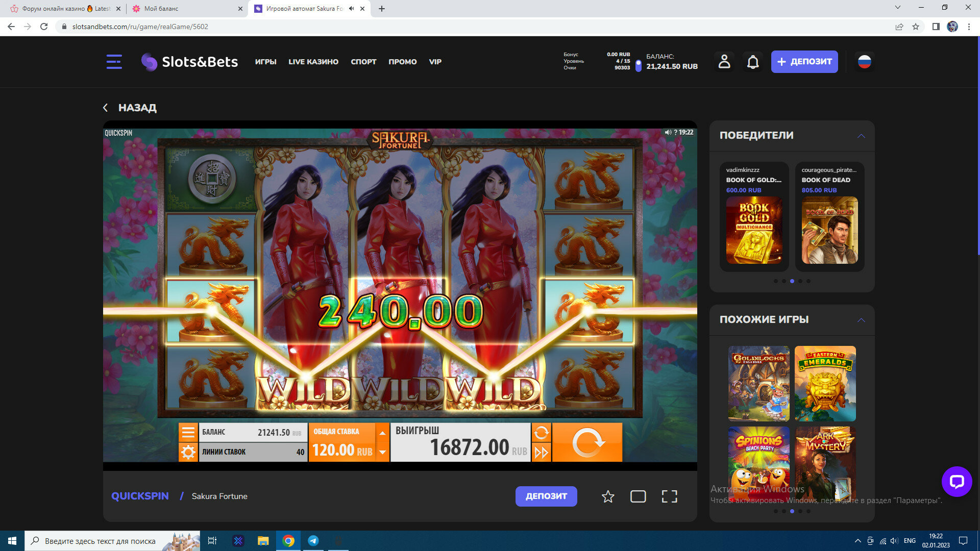Mute the game sound icon
Screen dimensions: 980x551
(x=668, y=132)
